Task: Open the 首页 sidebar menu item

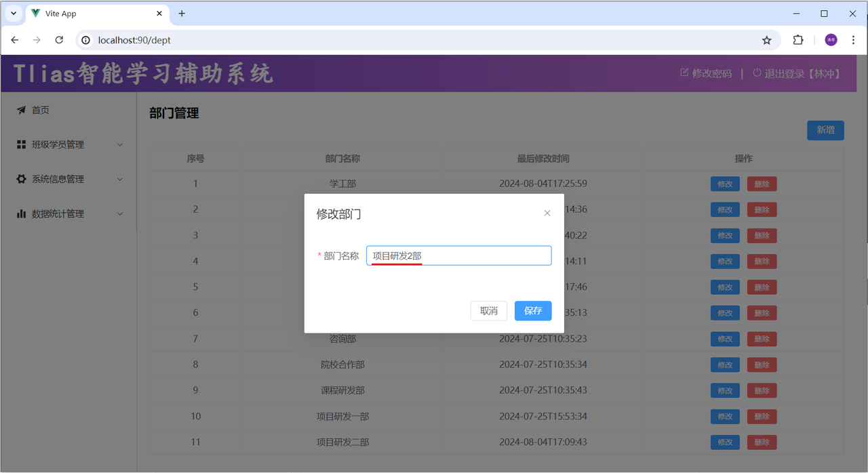Action: (39, 109)
